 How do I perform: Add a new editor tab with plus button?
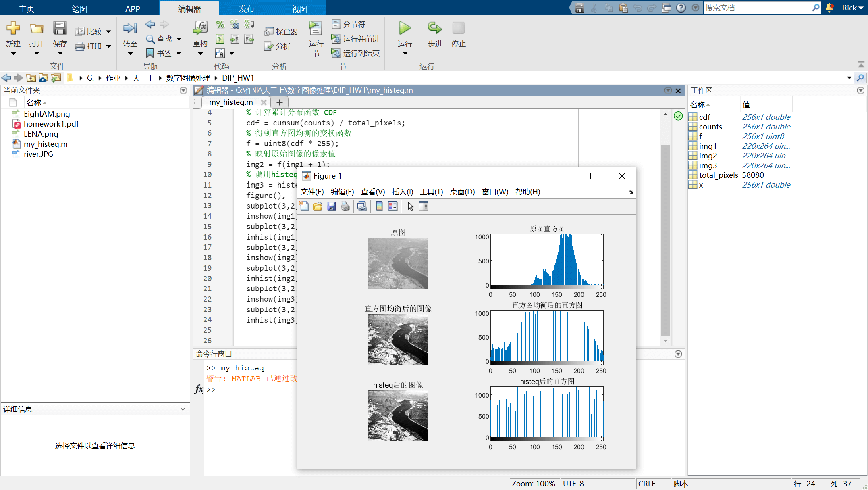(x=280, y=102)
